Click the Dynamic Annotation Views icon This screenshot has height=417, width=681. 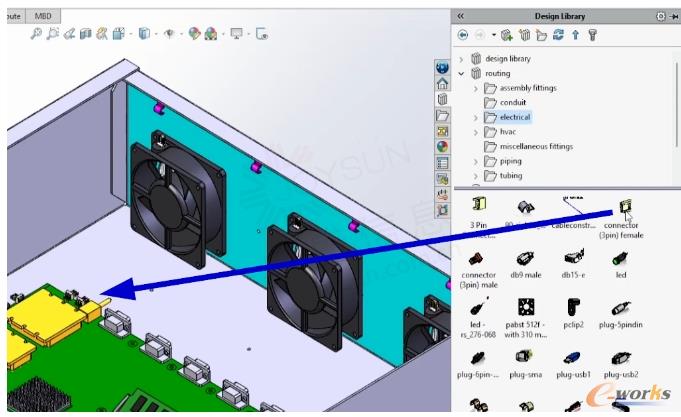coord(102,33)
